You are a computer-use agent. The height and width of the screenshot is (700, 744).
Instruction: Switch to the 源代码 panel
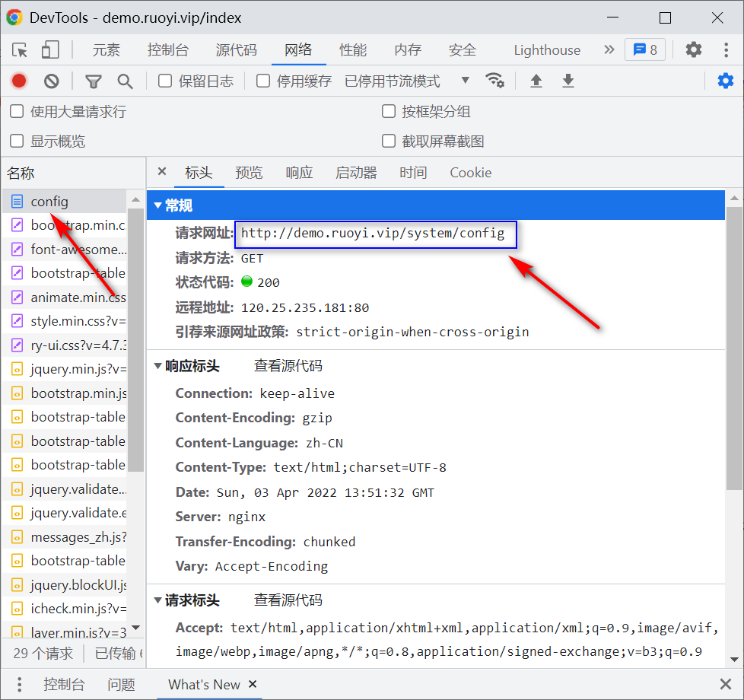237,49
